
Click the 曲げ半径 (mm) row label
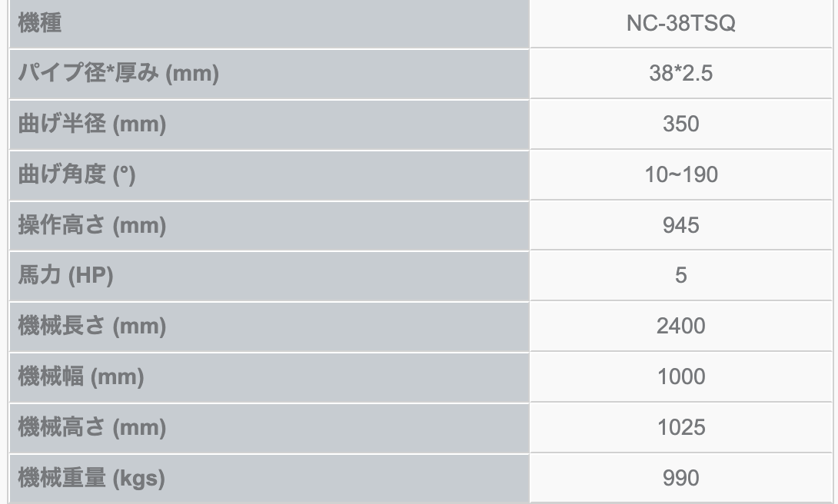tap(92, 124)
